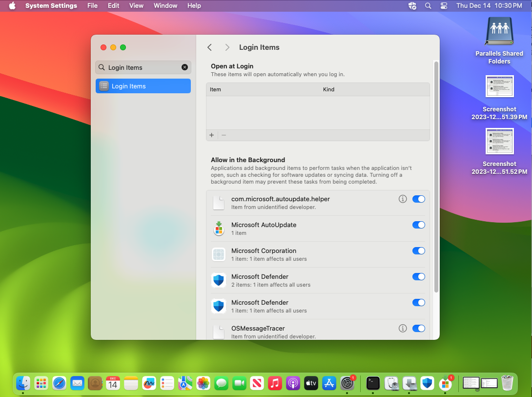Open the Notes app in dock
This screenshot has height=397, width=532.
(131, 383)
